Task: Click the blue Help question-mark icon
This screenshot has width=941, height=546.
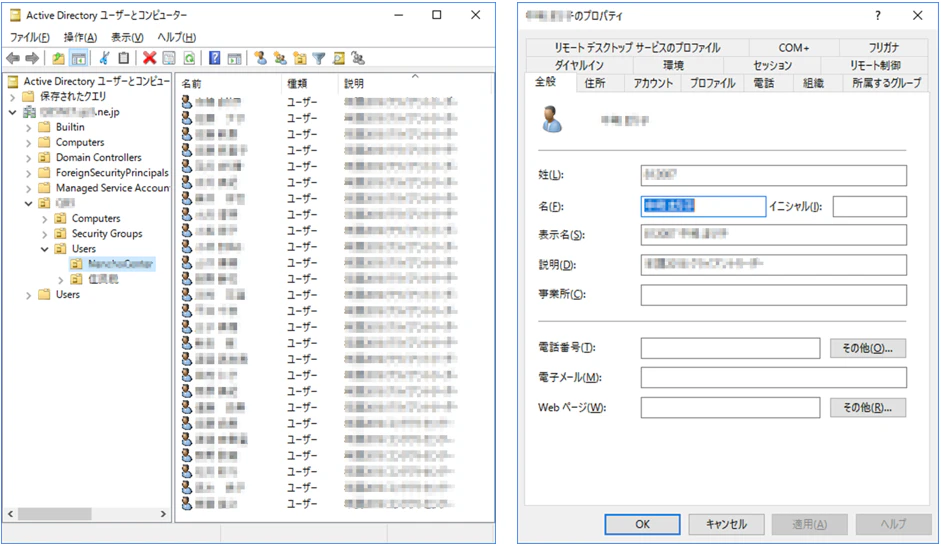Action: point(214,58)
